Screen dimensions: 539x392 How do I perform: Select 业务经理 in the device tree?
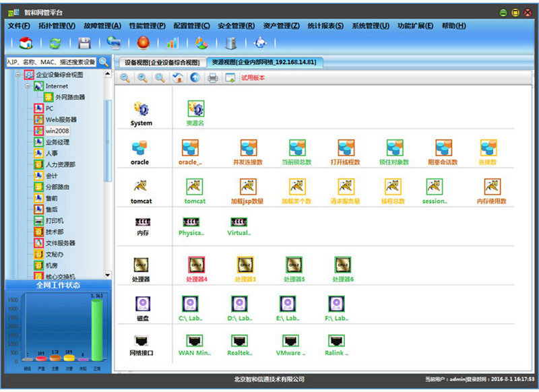[57, 142]
